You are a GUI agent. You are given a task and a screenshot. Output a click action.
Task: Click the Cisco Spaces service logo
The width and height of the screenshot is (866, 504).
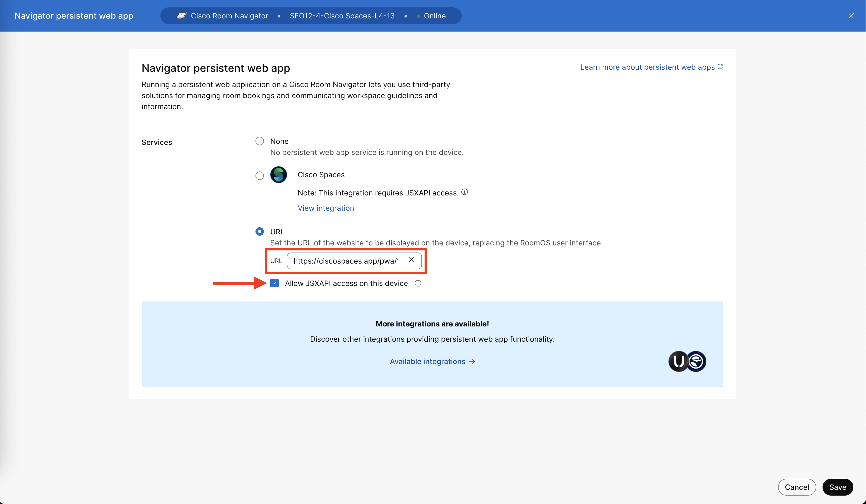tap(279, 175)
